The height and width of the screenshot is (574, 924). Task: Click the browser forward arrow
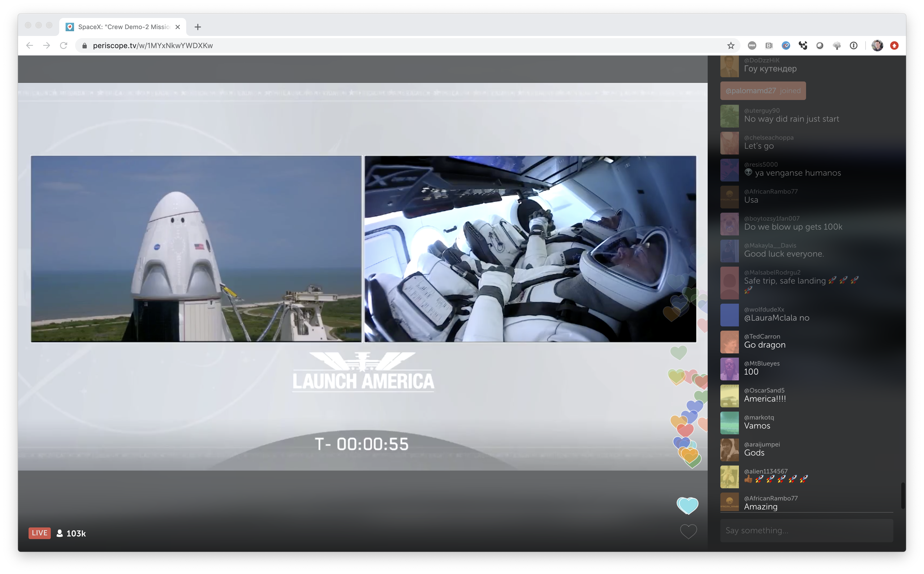coord(46,45)
